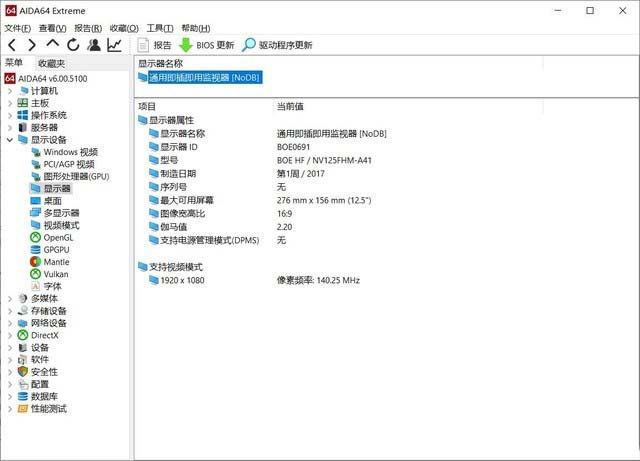Screen dimensions: 640x461
Task: Open the 报告(R) menu
Action: 88,28
